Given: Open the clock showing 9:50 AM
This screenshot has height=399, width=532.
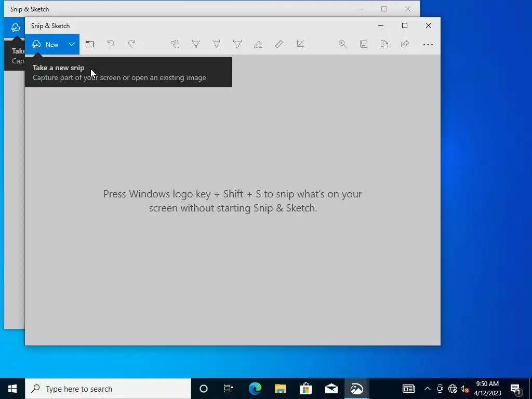Looking at the screenshot, I should 487,389.
